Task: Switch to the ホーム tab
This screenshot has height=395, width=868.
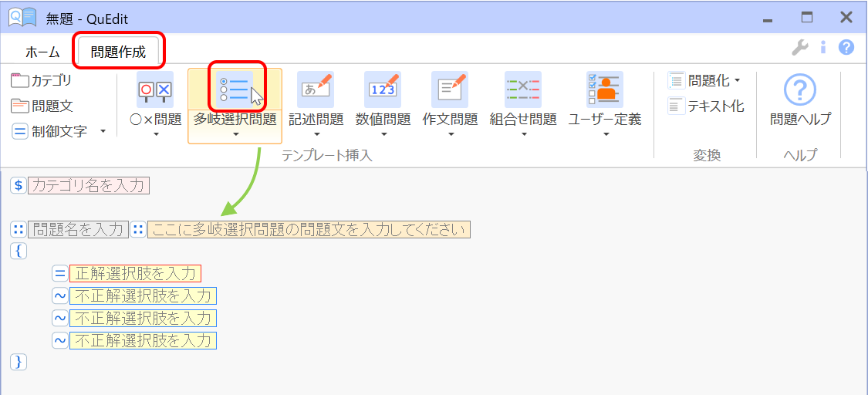Action: pos(42,52)
